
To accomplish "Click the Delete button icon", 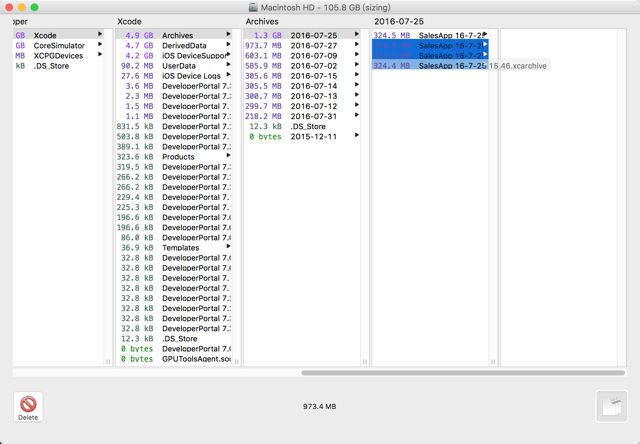I will (28, 404).
